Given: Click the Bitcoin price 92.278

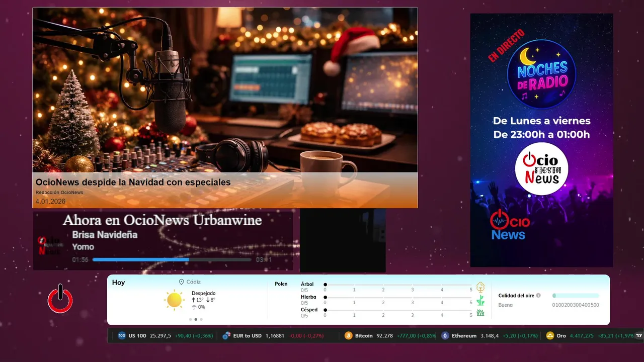Looking at the screenshot, I should (384, 336).
